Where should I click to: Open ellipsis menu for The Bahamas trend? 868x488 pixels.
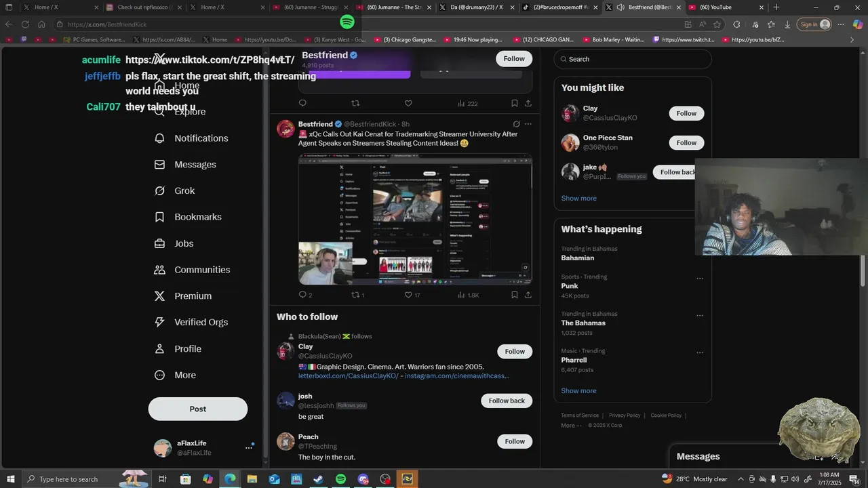click(x=700, y=316)
